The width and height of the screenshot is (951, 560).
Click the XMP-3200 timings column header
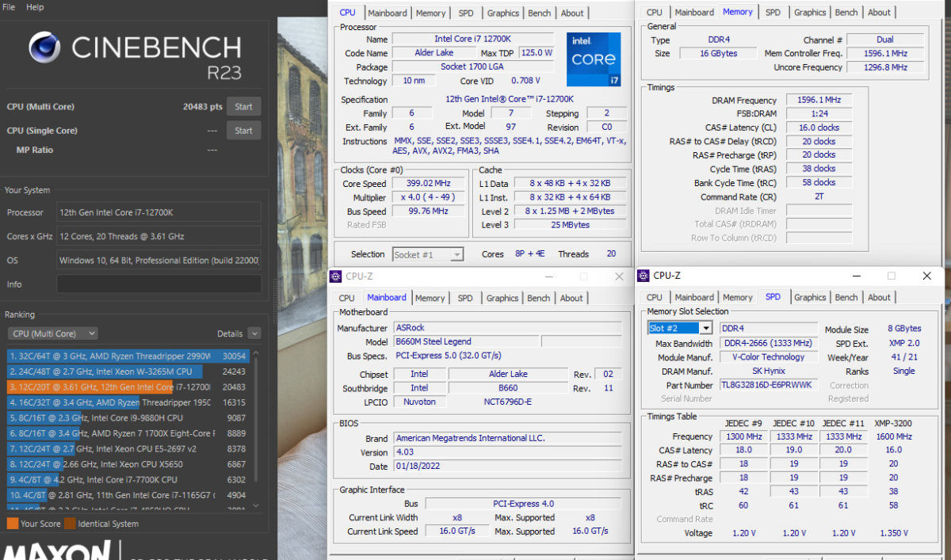tap(894, 422)
